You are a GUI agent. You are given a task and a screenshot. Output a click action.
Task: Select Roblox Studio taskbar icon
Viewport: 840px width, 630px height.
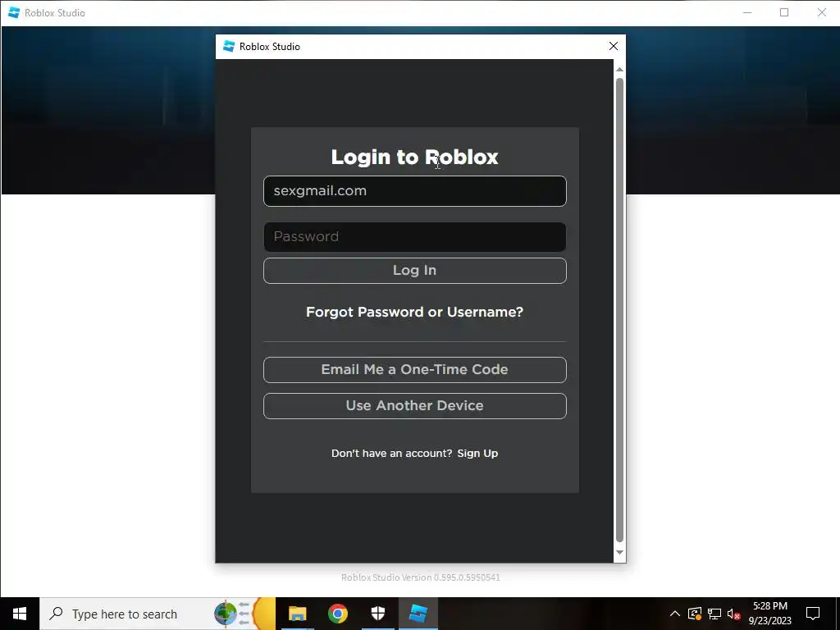418,614
